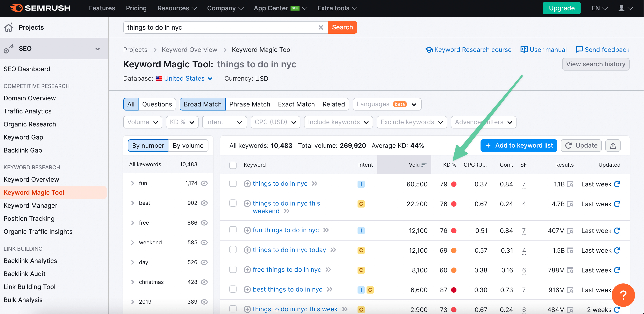Click the Projects home icon
The height and width of the screenshot is (314, 644).
click(9, 27)
